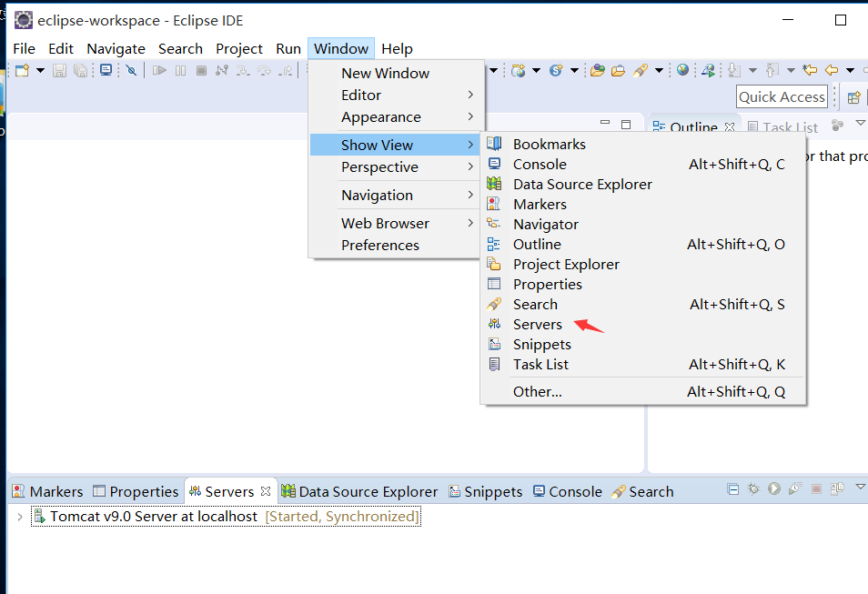Image resolution: width=868 pixels, height=594 pixels.
Task: Start server in debug mode icon
Action: click(x=753, y=488)
